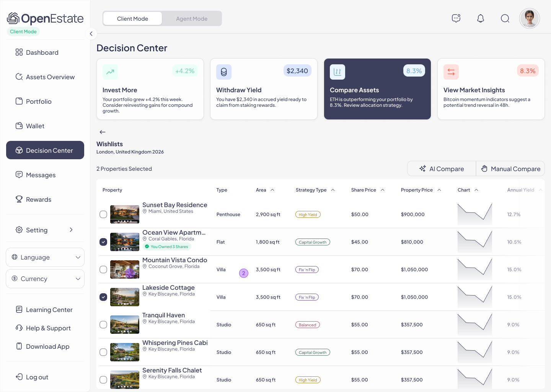551x392 pixels.
Task: Switch to Agent Mode tab
Action: (x=192, y=18)
